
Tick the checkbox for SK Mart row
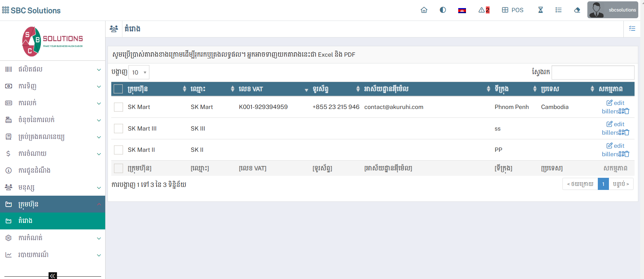pos(118,107)
